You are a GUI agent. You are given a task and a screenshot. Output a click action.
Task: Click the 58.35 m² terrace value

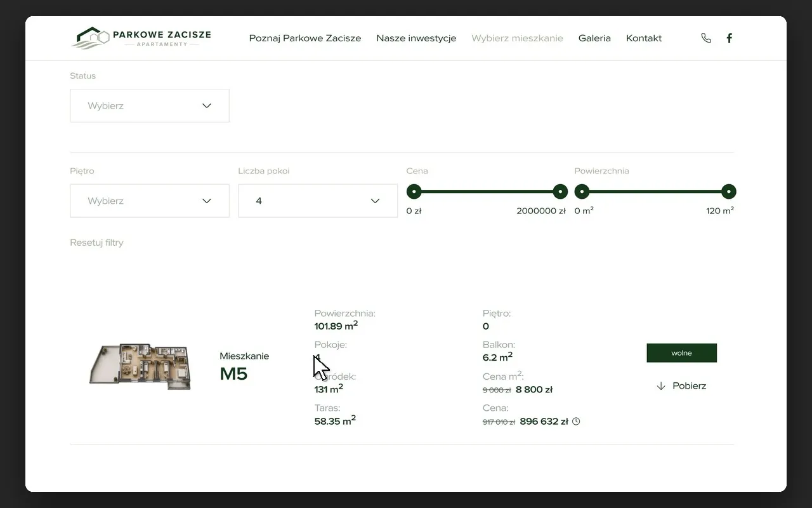click(335, 420)
